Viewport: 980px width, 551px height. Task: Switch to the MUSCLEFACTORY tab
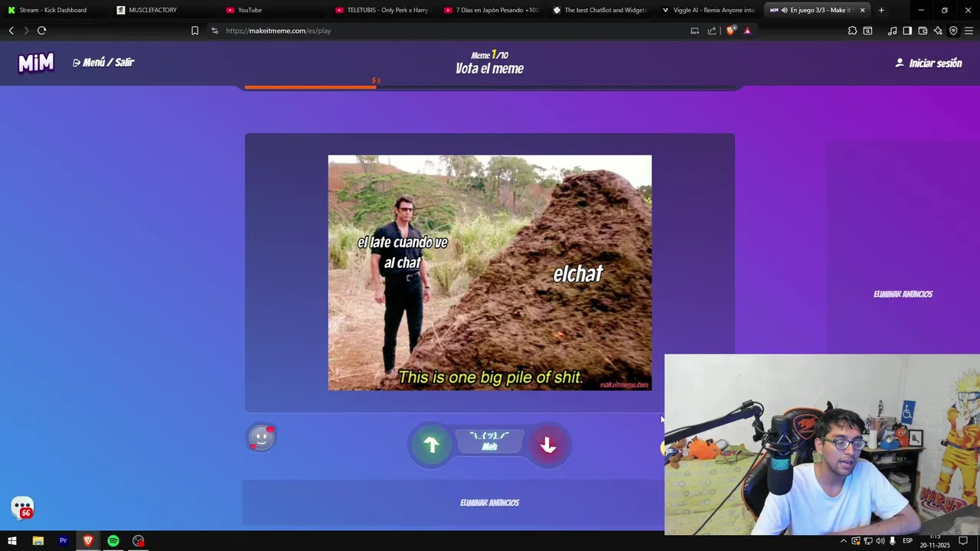[x=164, y=10]
